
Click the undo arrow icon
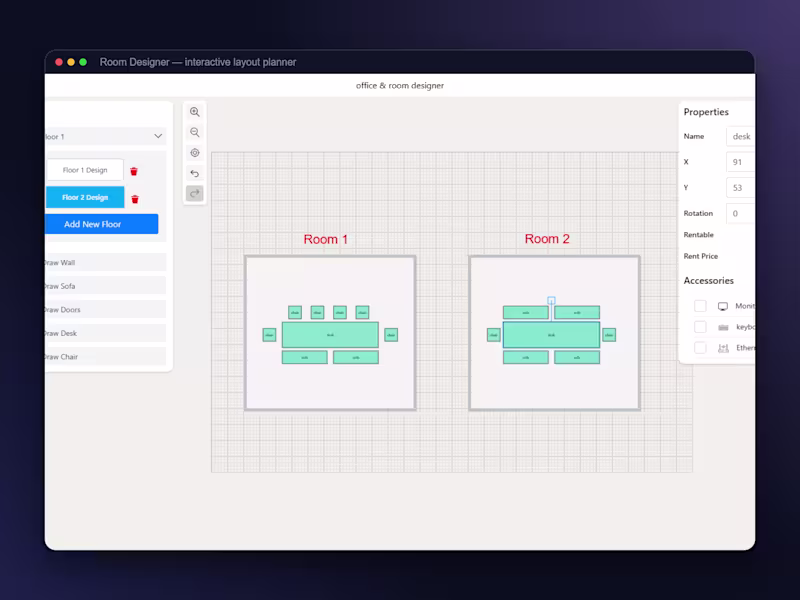(194, 173)
